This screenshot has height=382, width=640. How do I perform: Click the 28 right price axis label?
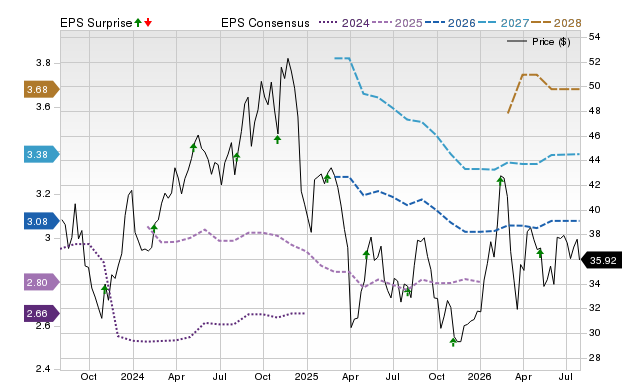click(x=594, y=358)
